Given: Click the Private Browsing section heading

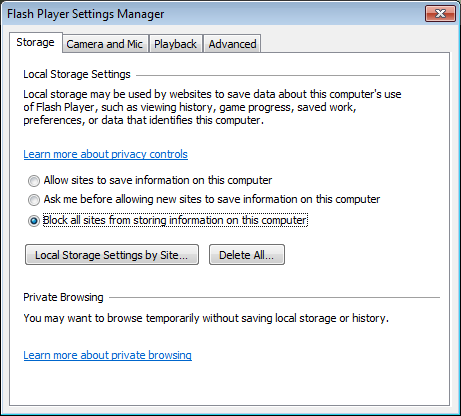Looking at the screenshot, I should point(63,297).
